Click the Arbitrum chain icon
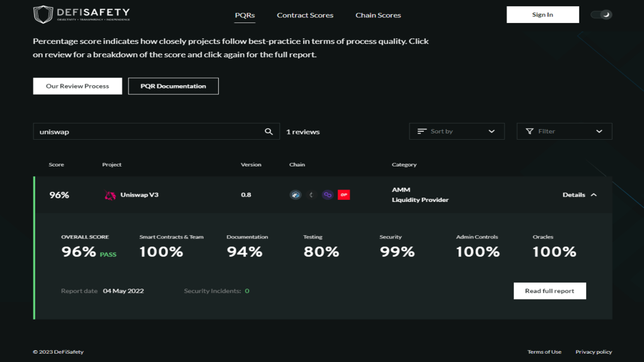Screen dimensions: 644x362 (295, 195)
